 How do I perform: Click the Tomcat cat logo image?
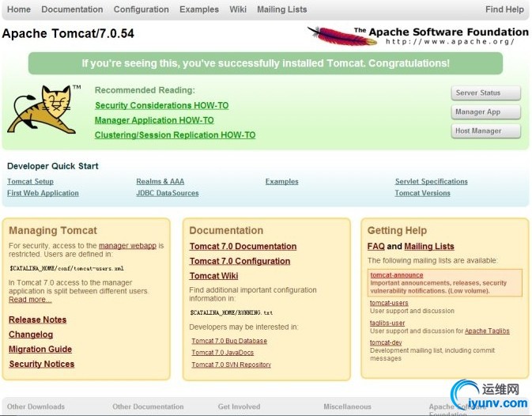43,109
